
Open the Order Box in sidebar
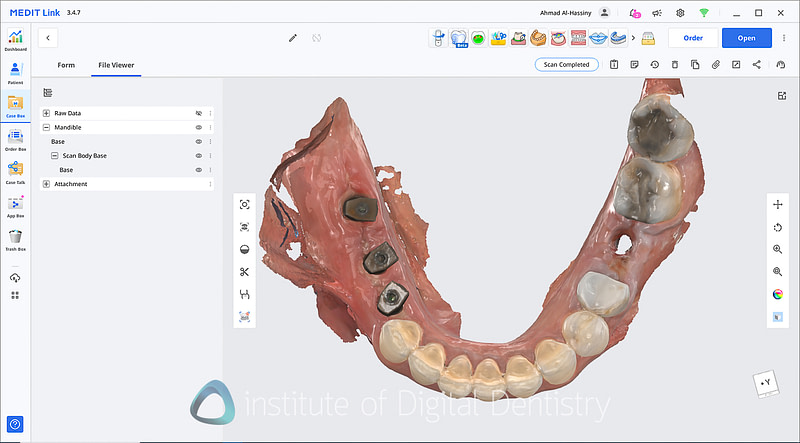pos(15,140)
